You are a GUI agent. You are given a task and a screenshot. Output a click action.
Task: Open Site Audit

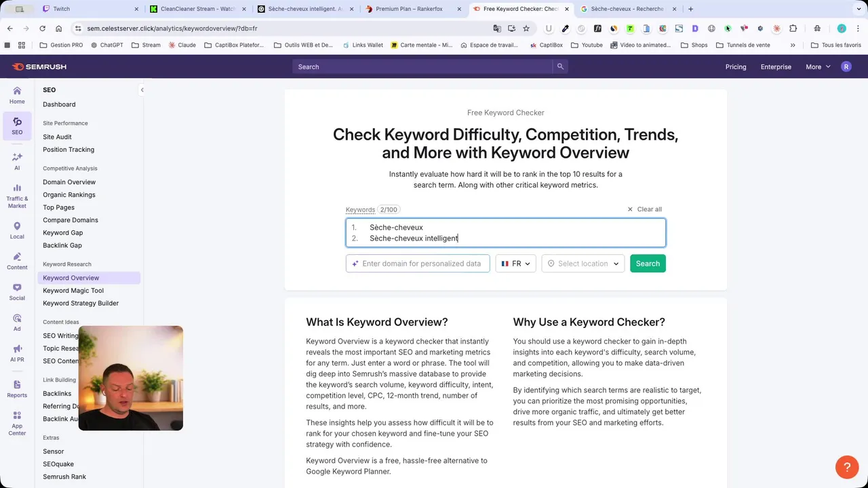pos(57,137)
